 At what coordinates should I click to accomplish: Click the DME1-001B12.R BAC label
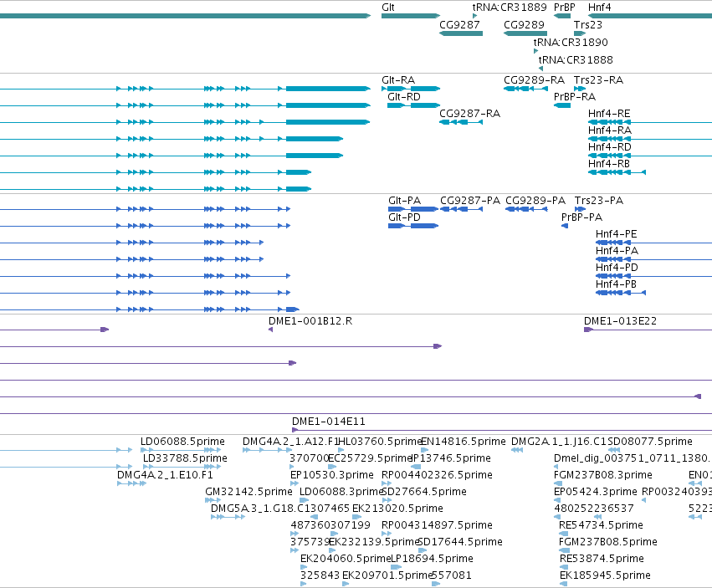pyautogui.click(x=310, y=321)
